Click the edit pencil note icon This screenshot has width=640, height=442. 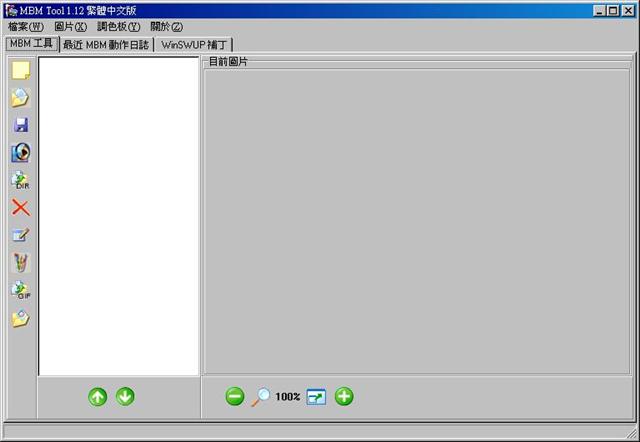[x=21, y=235]
